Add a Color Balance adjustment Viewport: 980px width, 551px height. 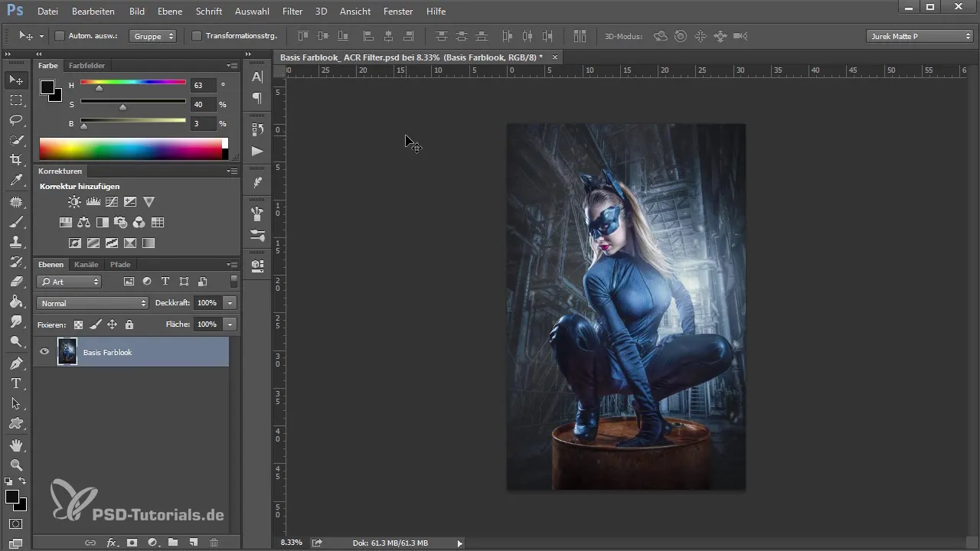coord(84,223)
